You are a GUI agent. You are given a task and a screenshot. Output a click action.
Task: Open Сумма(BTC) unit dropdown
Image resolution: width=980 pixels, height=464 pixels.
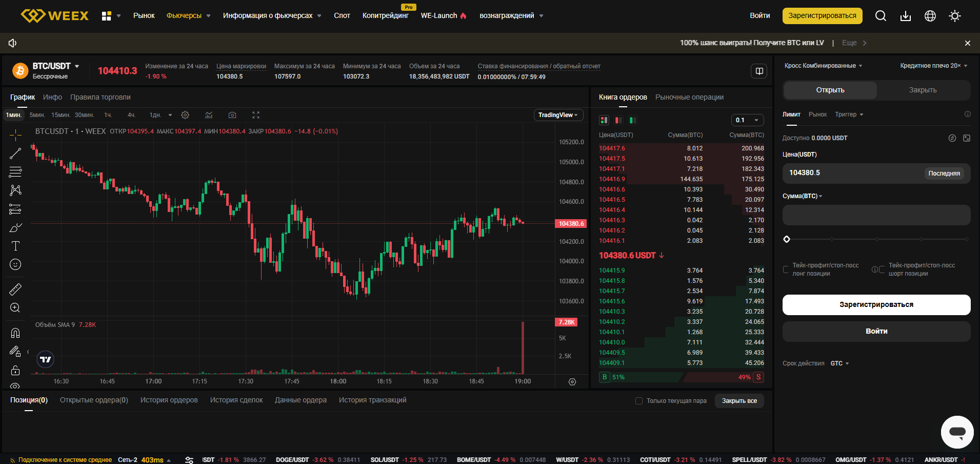point(802,196)
